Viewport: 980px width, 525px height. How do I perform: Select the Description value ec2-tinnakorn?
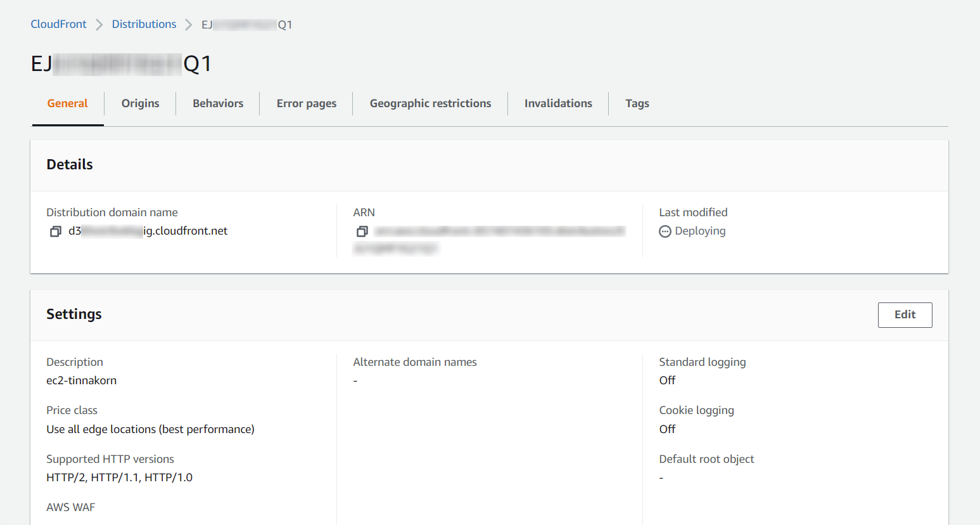pos(81,380)
